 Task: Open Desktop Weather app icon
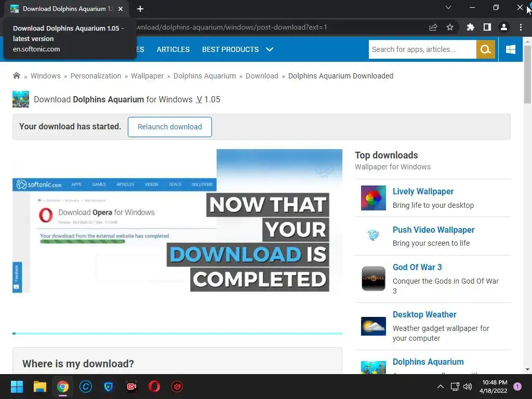click(373, 326)
